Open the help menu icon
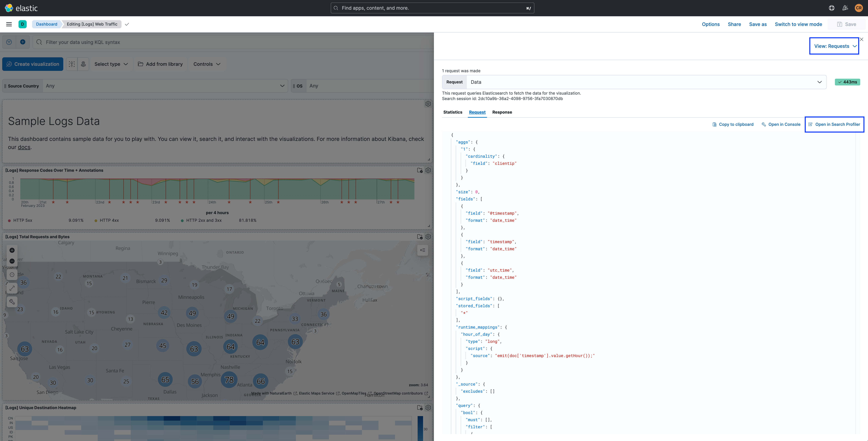Image resolution: width=868 pixels, height=441 pixels. (x=832, y=8)
